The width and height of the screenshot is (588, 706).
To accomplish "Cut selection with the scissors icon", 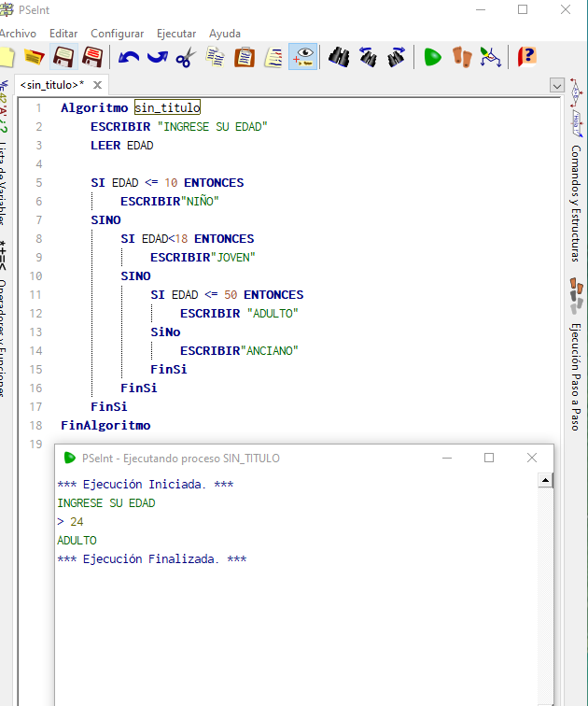I will click(x=186, y=58).
